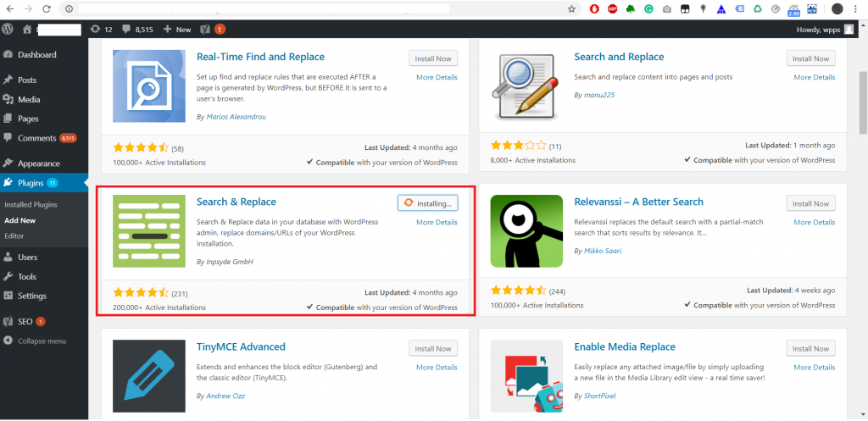View More Details for TinyMCE Advanced

437,368
